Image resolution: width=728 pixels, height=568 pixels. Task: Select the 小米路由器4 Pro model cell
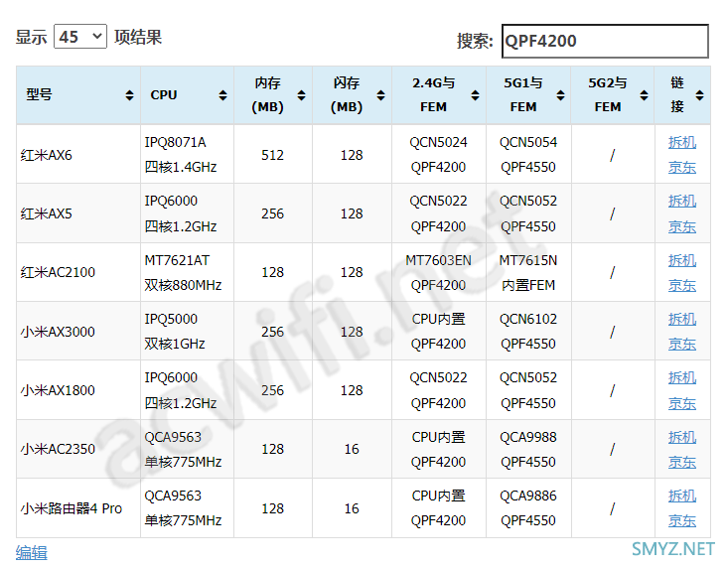[x=78, y=508]
